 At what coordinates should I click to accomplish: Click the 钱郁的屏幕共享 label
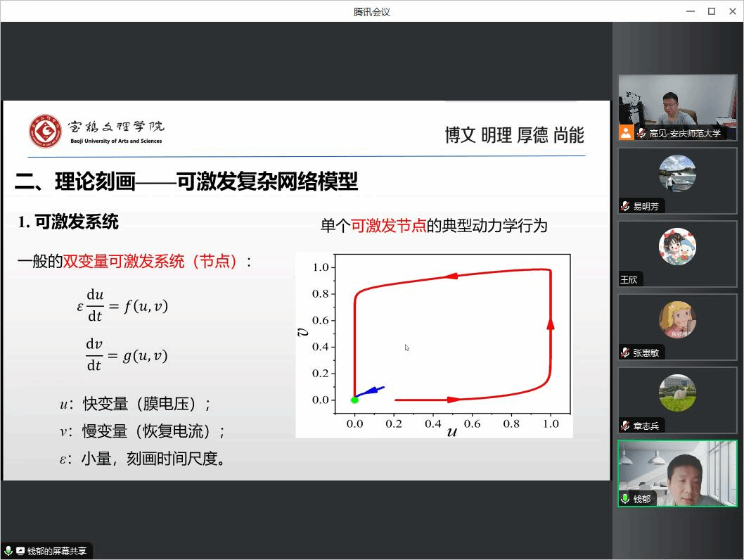coord(57,552)
